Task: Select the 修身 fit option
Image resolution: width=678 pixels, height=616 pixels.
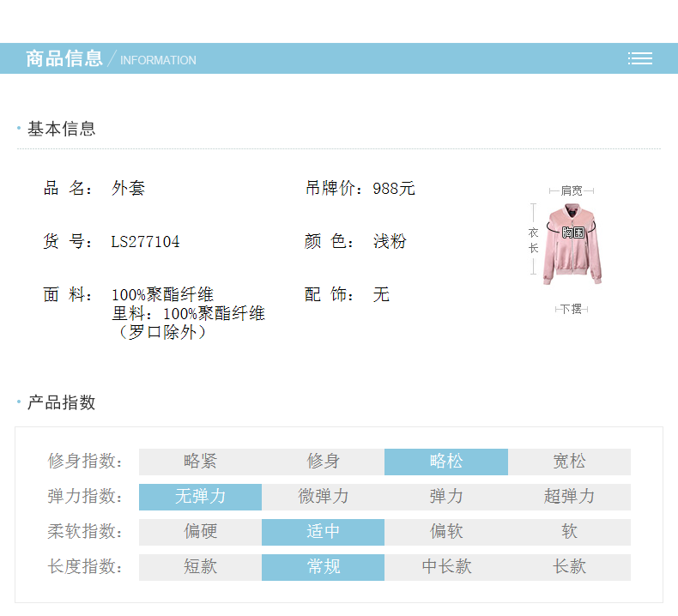Action: [x=323, y=462]
